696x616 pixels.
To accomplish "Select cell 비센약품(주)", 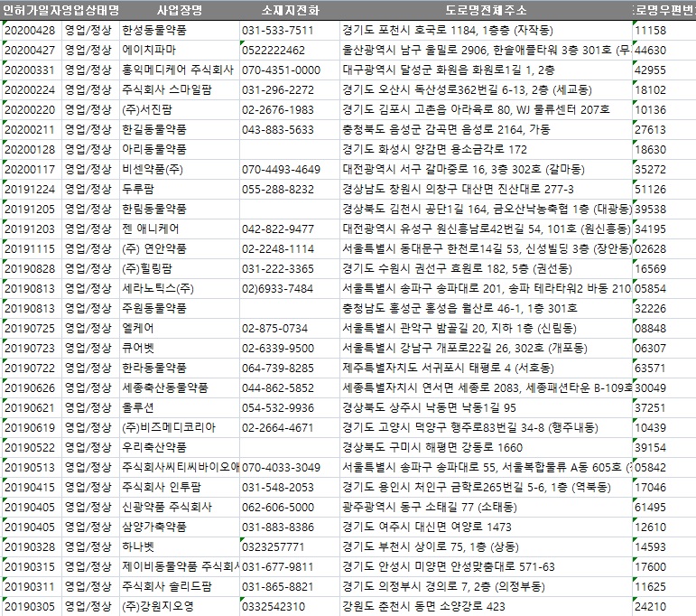I will 180,170.
